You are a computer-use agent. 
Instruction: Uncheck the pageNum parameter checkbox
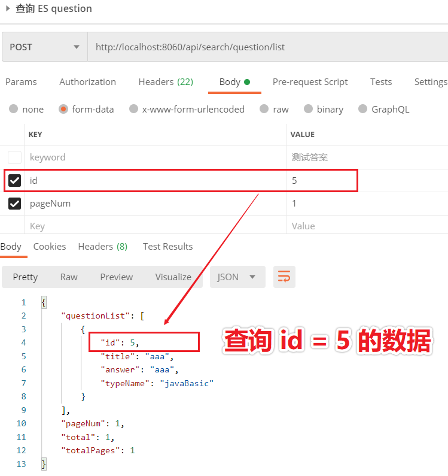click(x=14, y=204)
